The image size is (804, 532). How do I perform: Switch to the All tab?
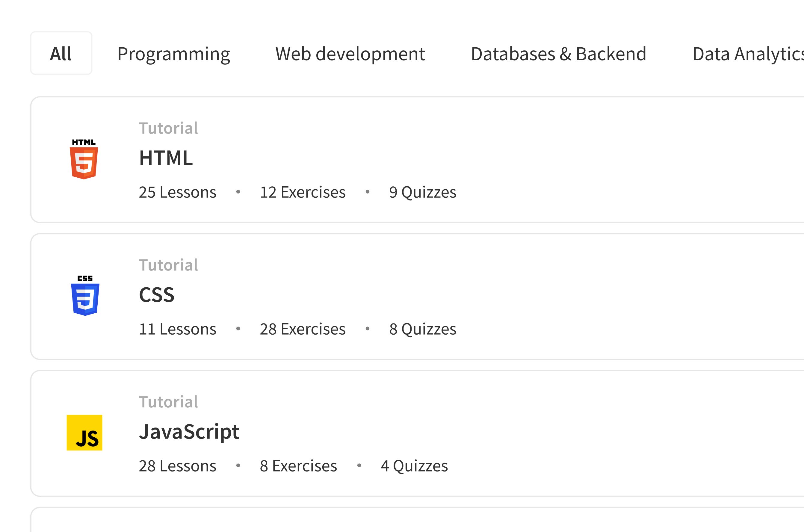click(61, 53)
